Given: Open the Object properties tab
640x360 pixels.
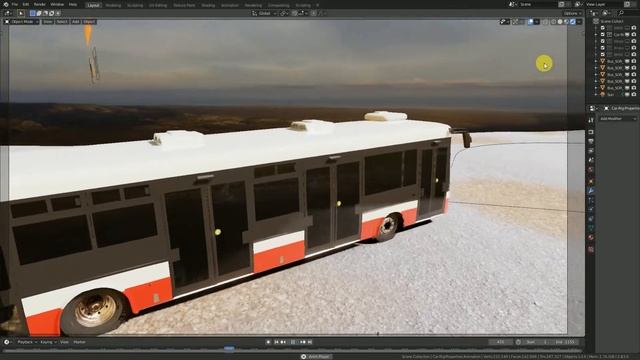Looking at the screenshot, I should click(591, 182).
